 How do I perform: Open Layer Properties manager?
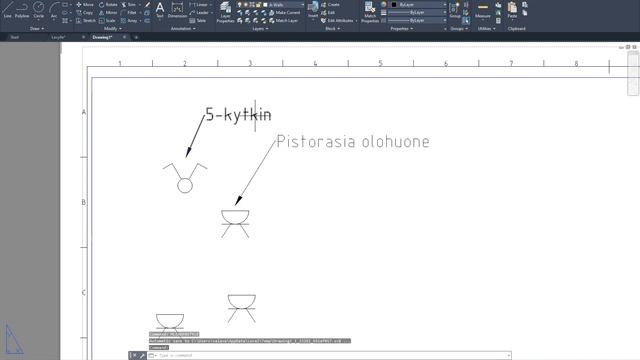(x=225, y=11)
